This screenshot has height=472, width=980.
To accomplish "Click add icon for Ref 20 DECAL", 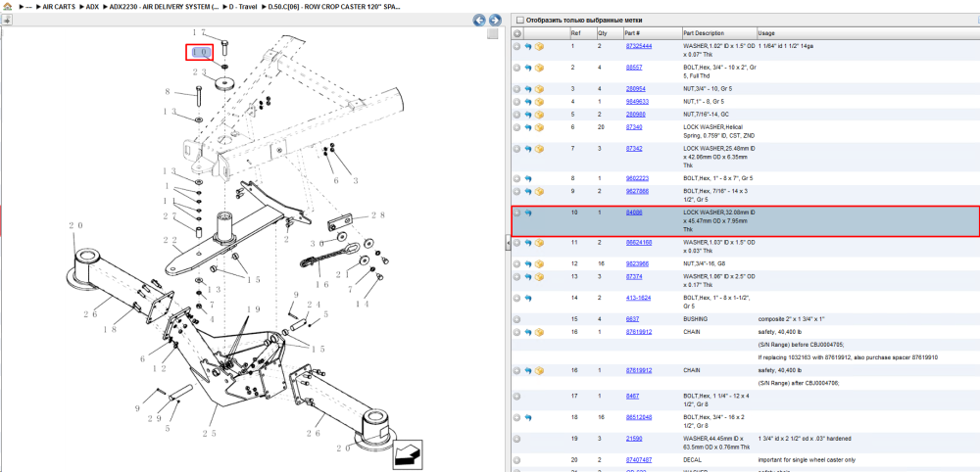I will click(x=517, y=460).
